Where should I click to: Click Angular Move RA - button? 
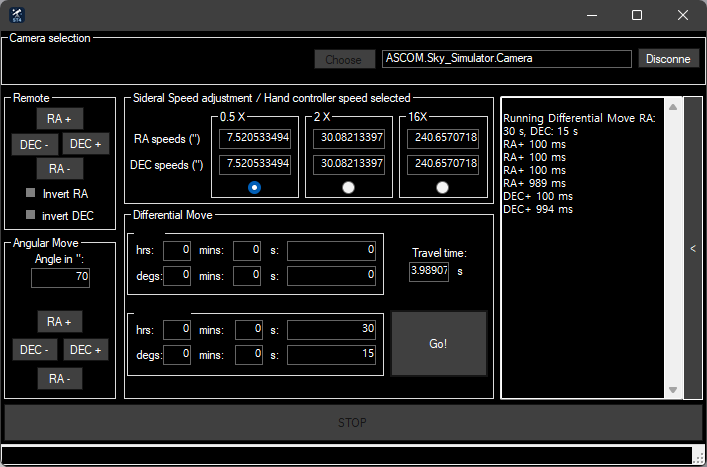coord(60,378)
